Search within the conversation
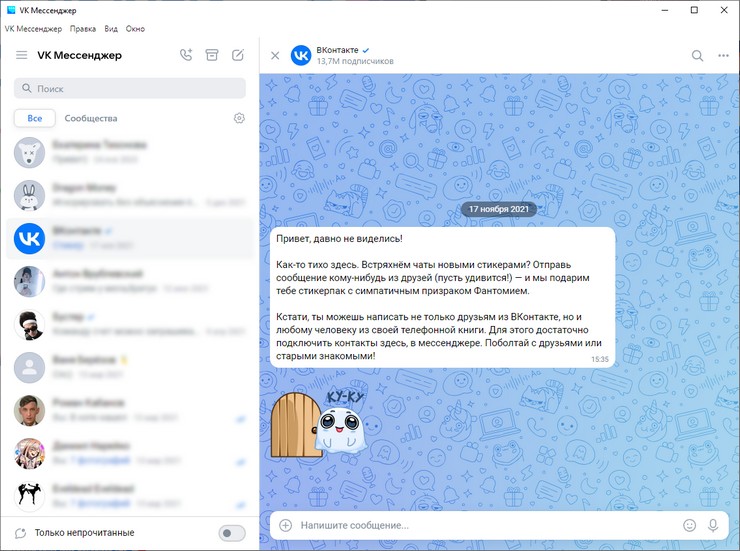This screenshot has height=551, width=740. pyautogui.click(x=698, y=55)
